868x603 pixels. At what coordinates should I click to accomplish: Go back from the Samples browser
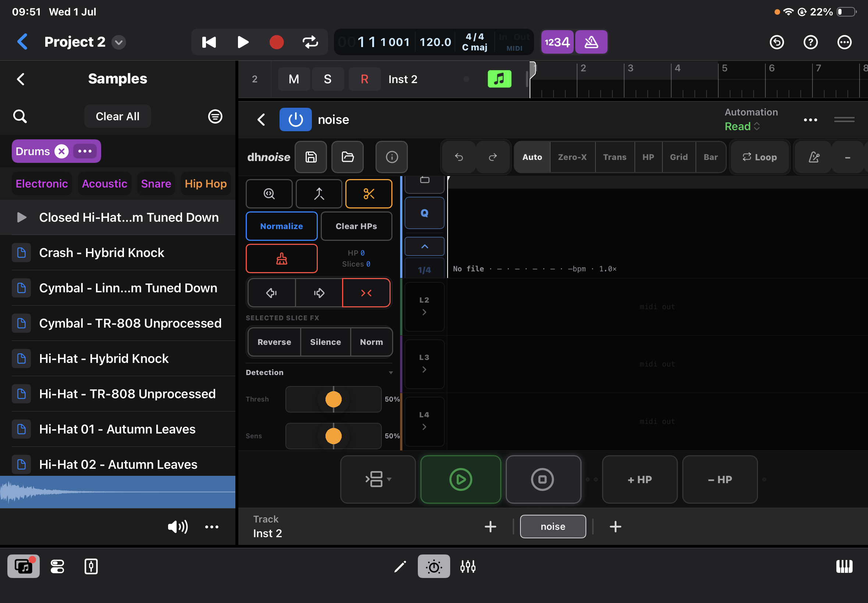tap(21, 79)
